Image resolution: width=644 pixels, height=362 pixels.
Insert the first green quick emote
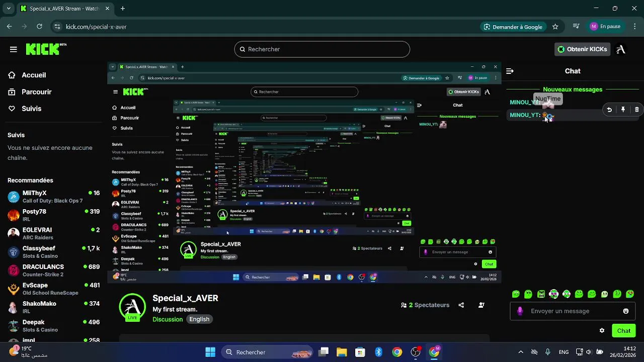pos(516,294)
